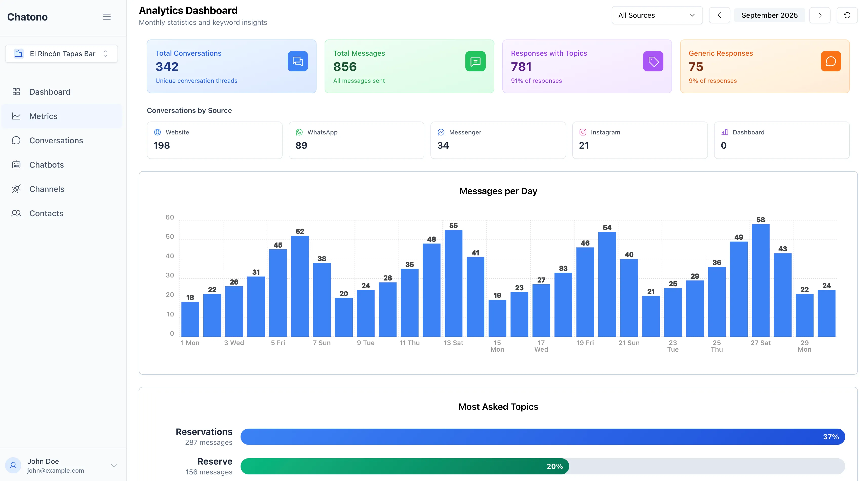The width and height of the screenshot is (868, 481).
Task: Go to next month
Action: (819, 15)
